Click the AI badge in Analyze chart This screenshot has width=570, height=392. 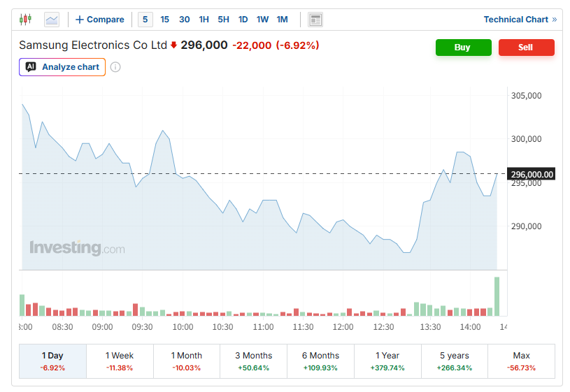[31, 67]
